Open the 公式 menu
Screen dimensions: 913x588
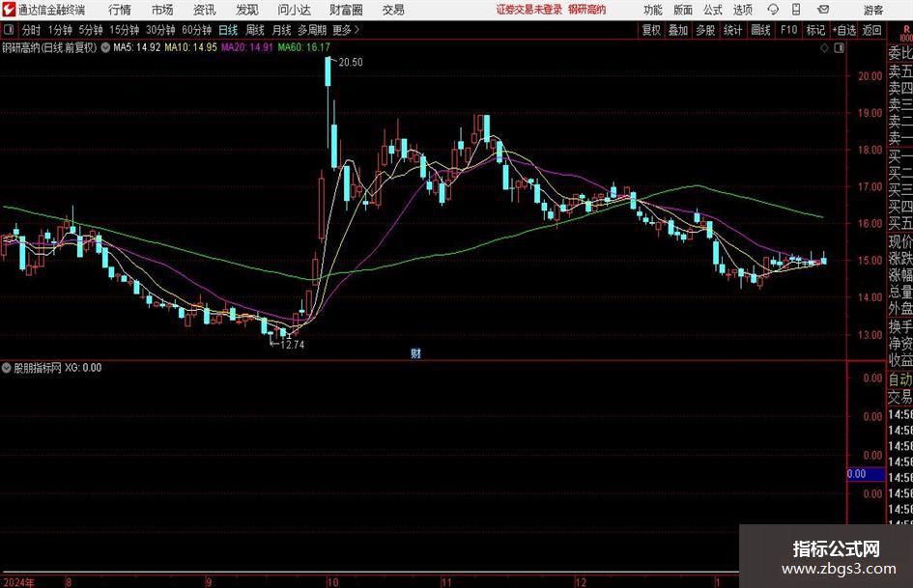pyautogui.click(x=713, y=10)
